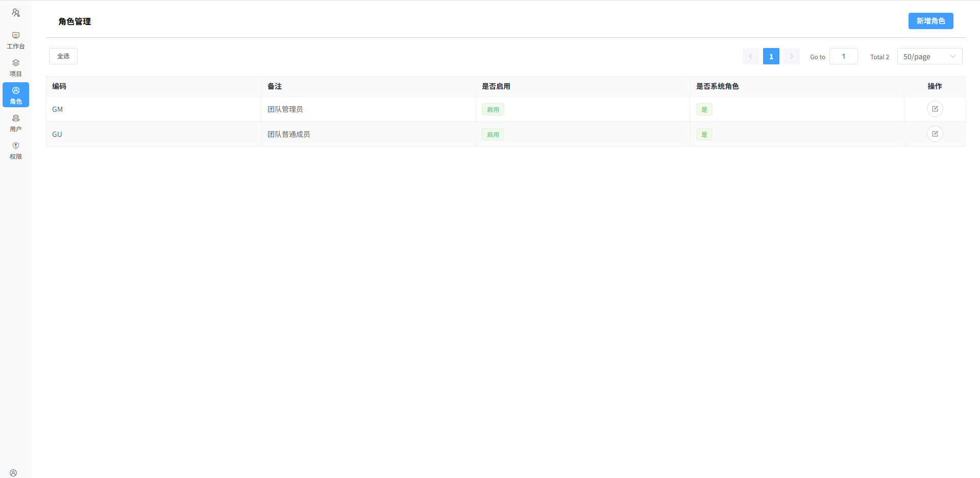Expand the 50/page size dropdown

coord(929,57)
